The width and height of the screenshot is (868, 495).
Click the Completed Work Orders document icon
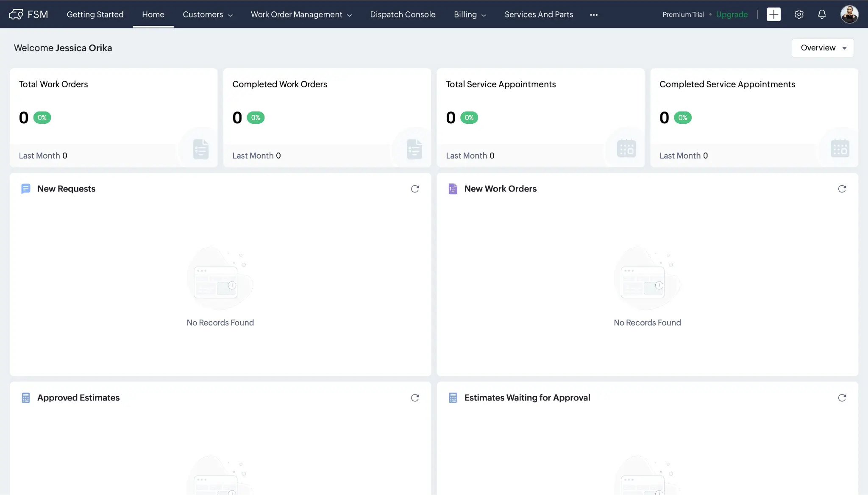pyautogui.click(x=415, y=149)
